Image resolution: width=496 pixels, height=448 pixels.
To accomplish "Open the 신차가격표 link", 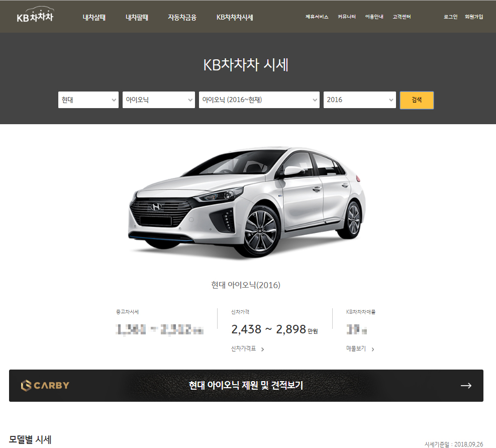I will coord(243,348).
